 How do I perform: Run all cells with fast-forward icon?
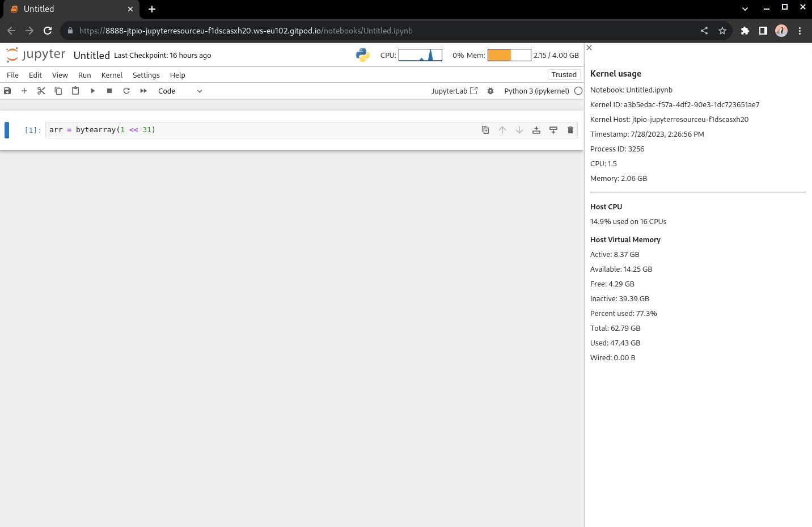pos(143,91)
